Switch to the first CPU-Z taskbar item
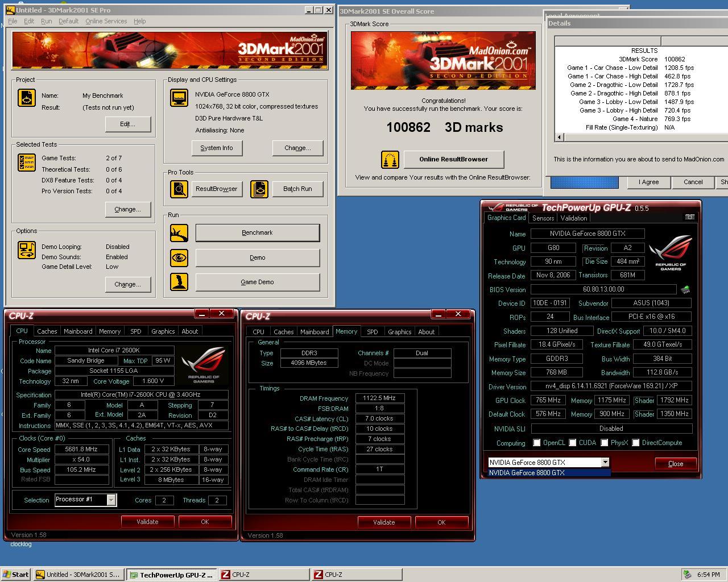 click(x=264, y=575)
